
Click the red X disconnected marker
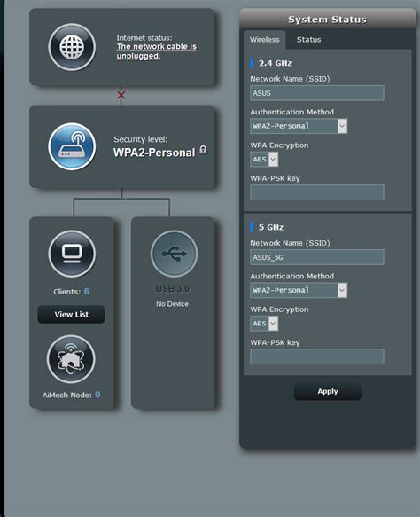point(121,95)
